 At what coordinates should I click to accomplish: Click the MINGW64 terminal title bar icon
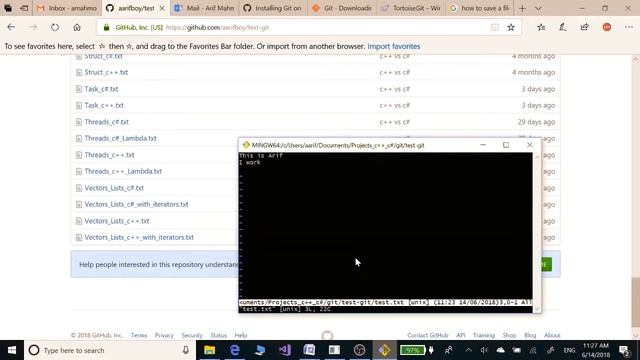(246, 145)
